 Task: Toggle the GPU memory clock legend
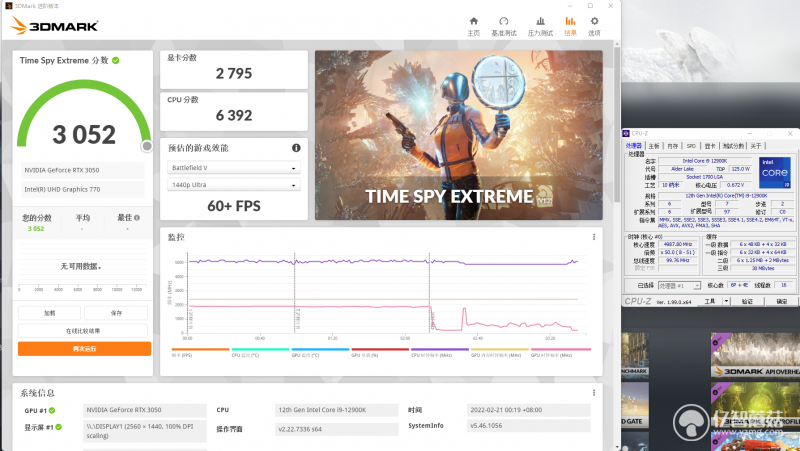click(499, 352)
